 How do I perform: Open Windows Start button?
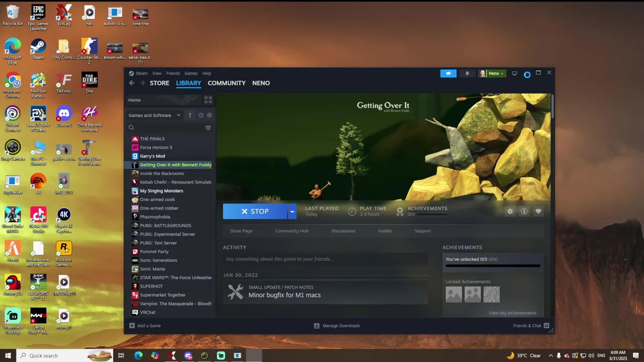point(8,355)
